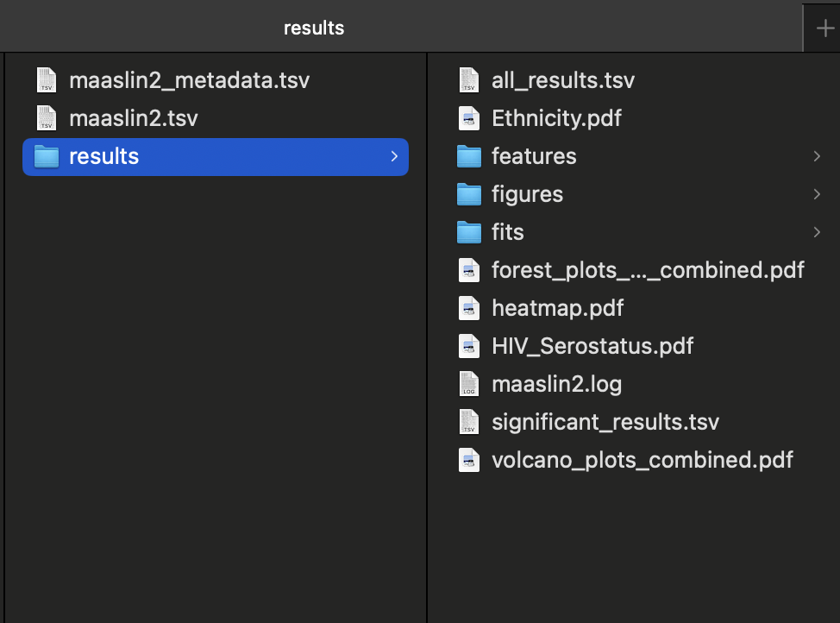Click the volcano_plots_combined.pdf document icon
840x623 pixels.
(468, 460)
